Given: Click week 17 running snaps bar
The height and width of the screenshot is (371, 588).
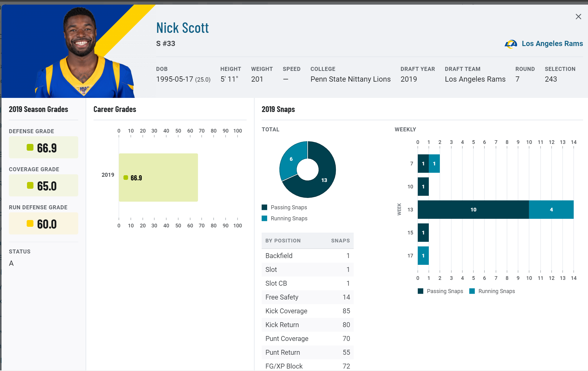Looking at the screenshot, I should click(423, 256).
